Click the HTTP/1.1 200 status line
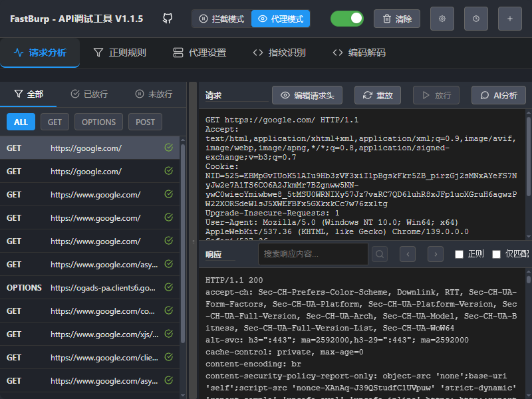This screenshot has width=532, height=399. 234,280
